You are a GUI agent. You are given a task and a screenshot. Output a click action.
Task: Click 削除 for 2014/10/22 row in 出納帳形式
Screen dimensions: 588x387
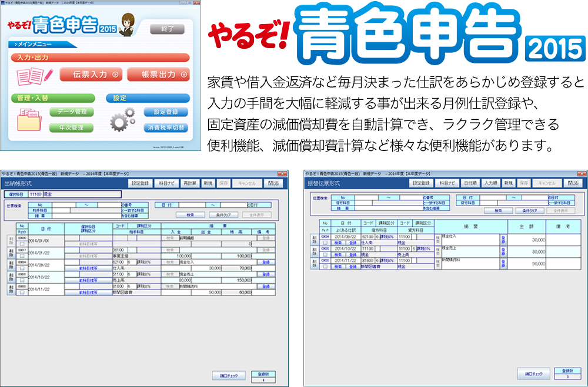pyautogui.click(x=11, y=277)
